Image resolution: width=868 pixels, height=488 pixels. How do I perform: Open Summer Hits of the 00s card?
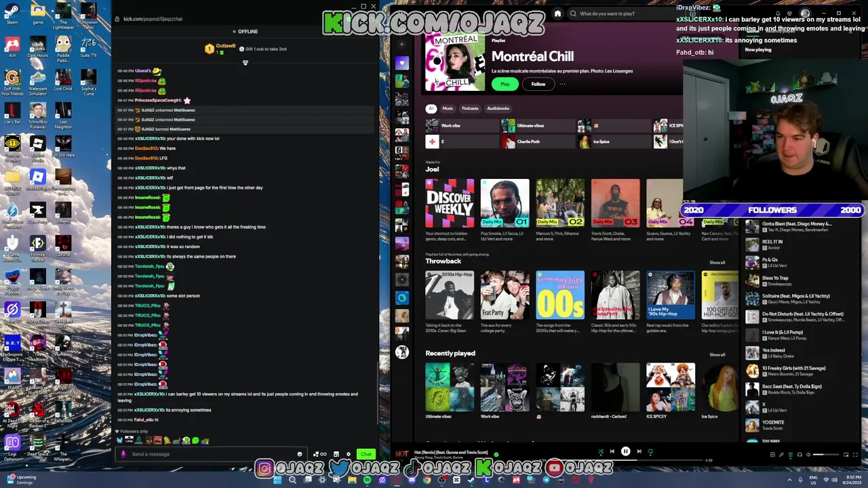click(x=559, y=302)
